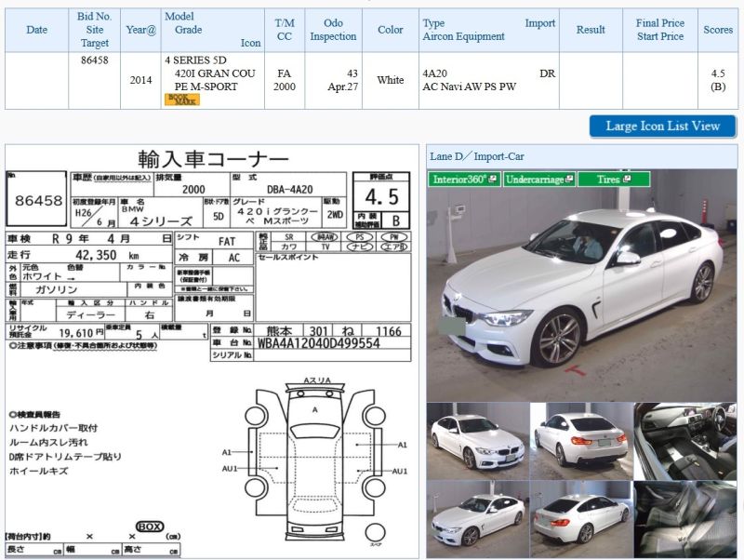The height and width of the screenshot is (560, 744).
Task: Click the car damage diagram on the auction sheet
Action: pyautogui.click(x=314, y=460)
